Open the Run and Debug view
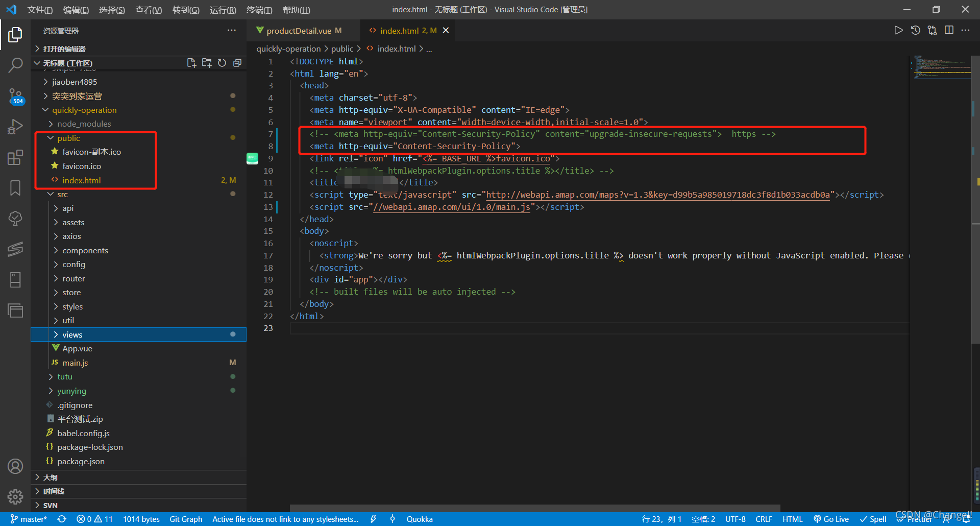Image resolution: width=980 pixels, height=526 pixels. click(x=15, y=126)
